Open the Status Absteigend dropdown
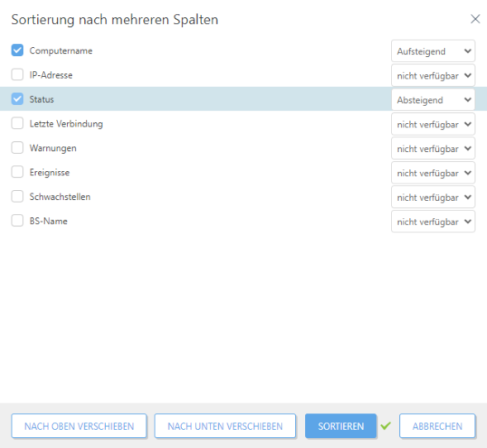487x448 pixels. [x=433, y=100]
